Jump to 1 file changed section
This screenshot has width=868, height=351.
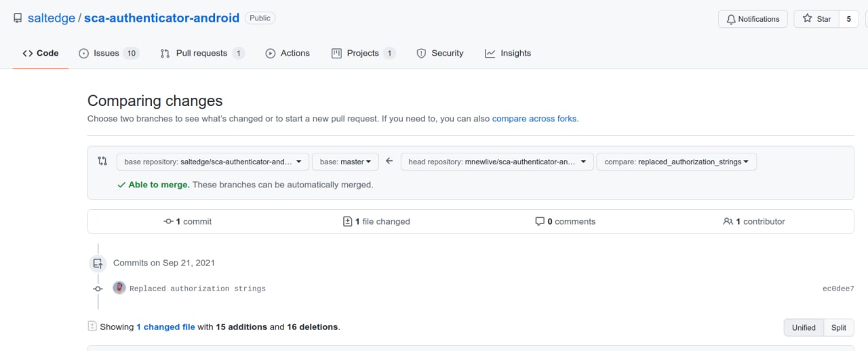(376, 221)
